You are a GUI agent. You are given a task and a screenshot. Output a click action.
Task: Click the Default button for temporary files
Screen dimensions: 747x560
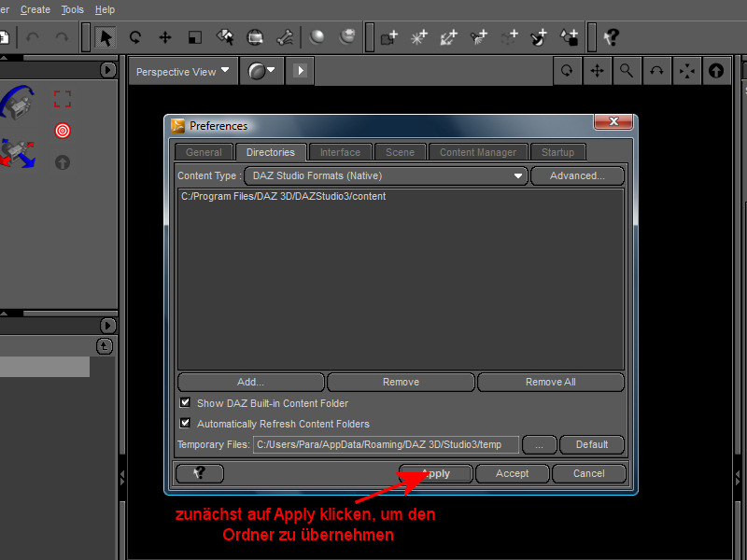tap(592, 444)
